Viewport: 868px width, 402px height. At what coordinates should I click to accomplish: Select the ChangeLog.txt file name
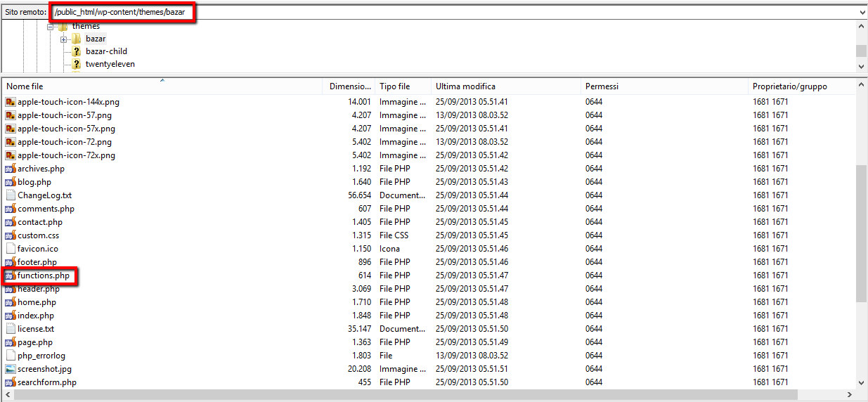click(x=44, y=195)
